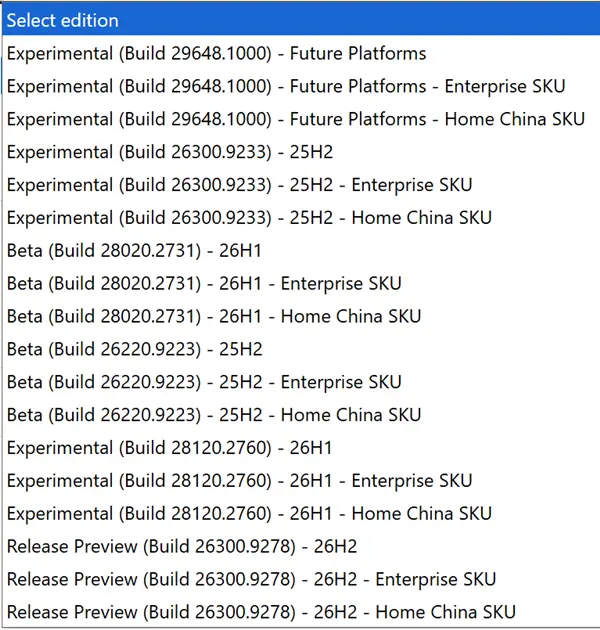Select Experimental 29648.1000 Future Platforms Home China SKU
This screenshot has width=600, height=630.
click(x=301, y=119)
